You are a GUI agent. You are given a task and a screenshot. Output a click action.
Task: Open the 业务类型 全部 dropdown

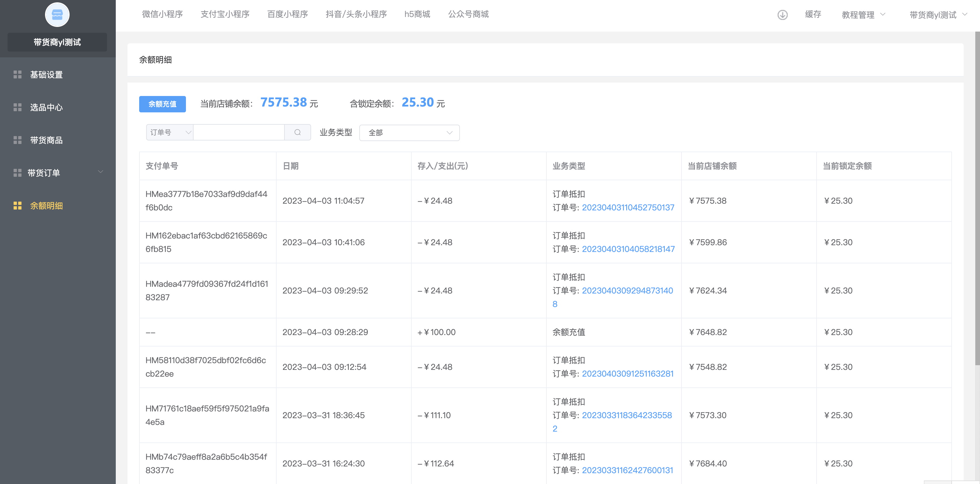(409, 133)
